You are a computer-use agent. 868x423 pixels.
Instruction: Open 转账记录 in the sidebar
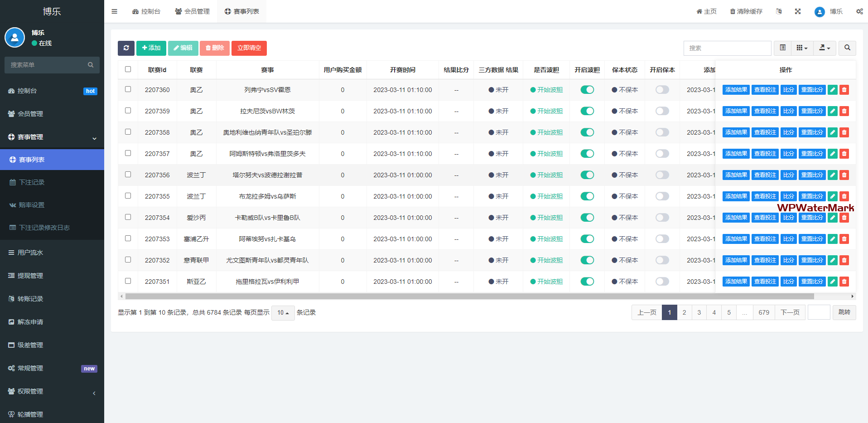pyautogui.click(x=52, y=299)
